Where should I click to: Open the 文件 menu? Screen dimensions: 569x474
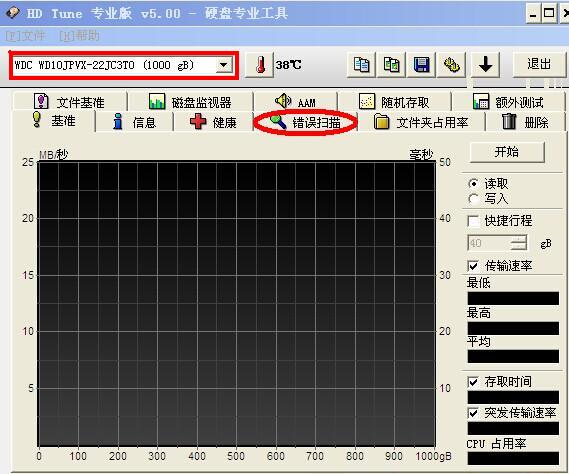click(25, 36)
